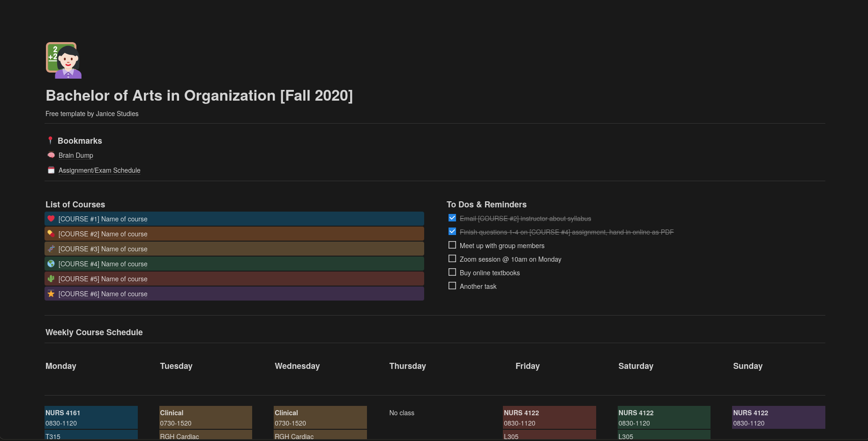Click the T315 room text under Monday
The width and height of the screenshot is (868, 441).
pyautogui.click(x=53, y=436)
